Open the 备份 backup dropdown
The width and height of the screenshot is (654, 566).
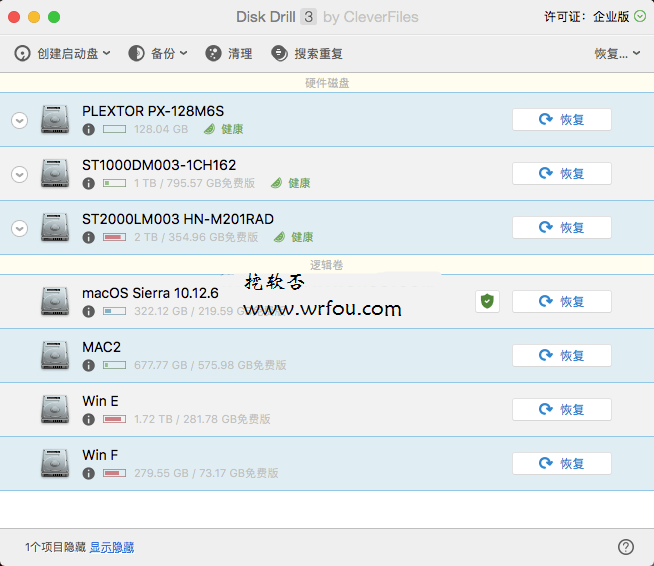click(158, 53)
